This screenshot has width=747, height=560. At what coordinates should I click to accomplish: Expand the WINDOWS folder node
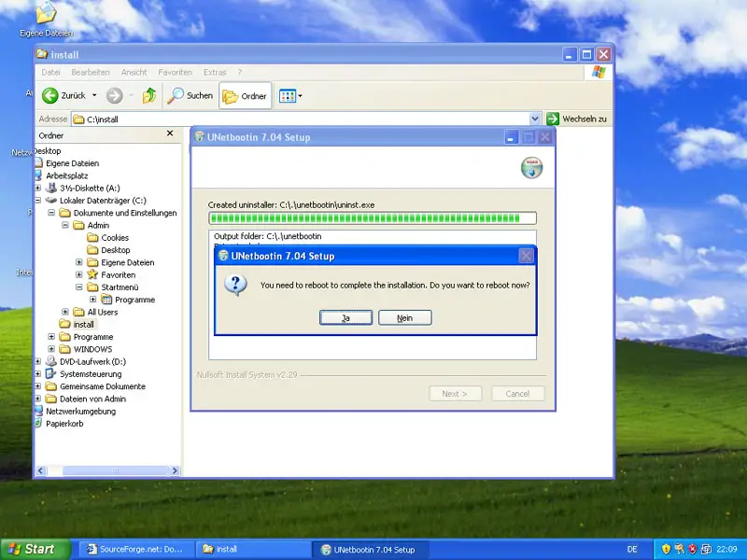(51, 349)
